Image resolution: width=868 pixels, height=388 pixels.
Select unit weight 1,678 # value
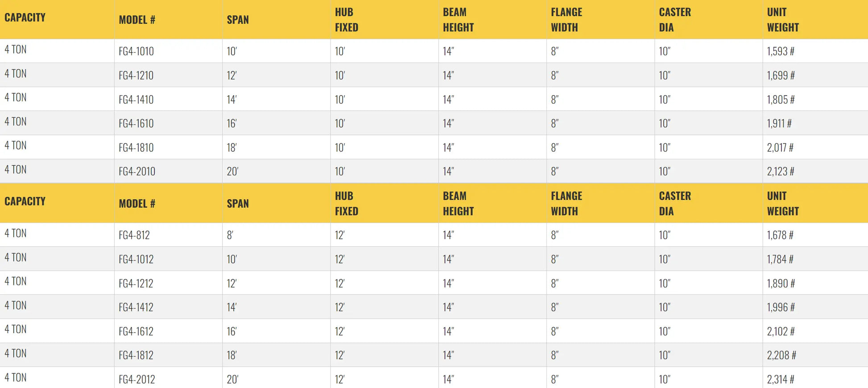coord(780,235)
